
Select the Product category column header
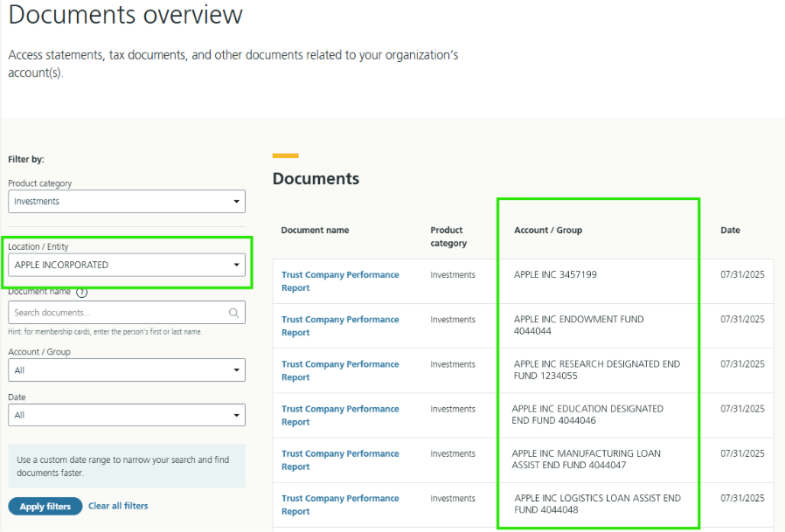click(448, 237)
